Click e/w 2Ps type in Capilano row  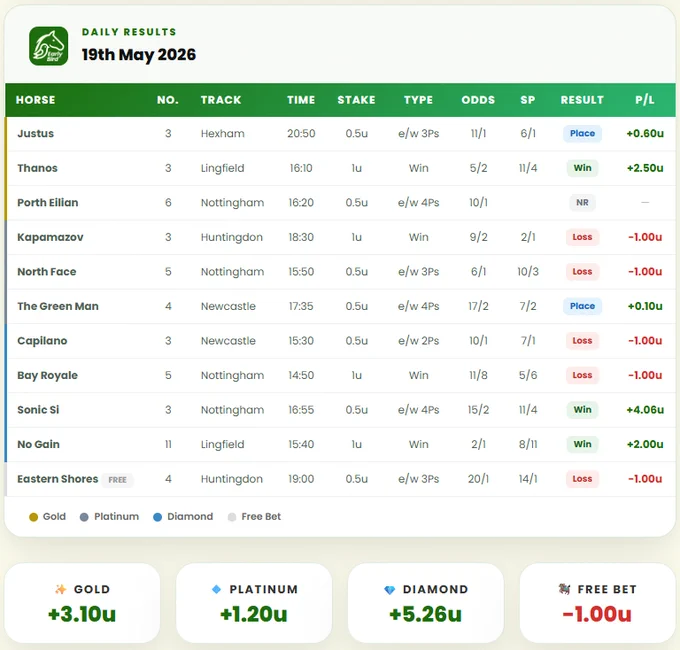click(x=418, y=341)
